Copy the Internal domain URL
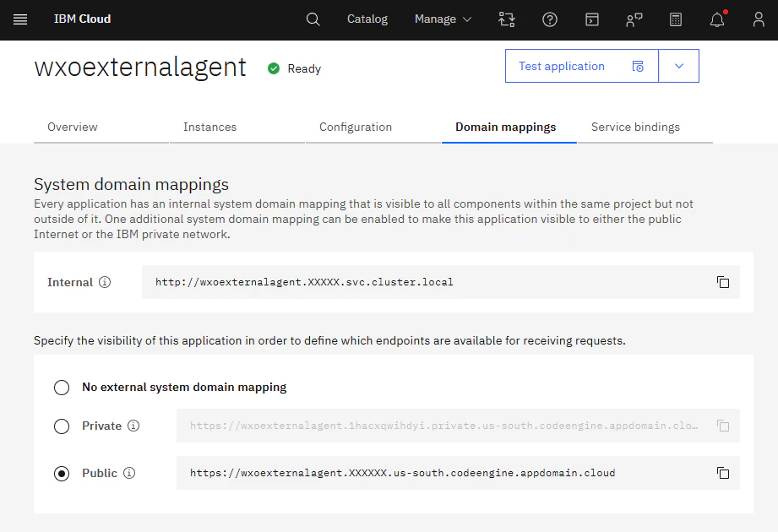The image size is (778, 532). coord(723,282)
